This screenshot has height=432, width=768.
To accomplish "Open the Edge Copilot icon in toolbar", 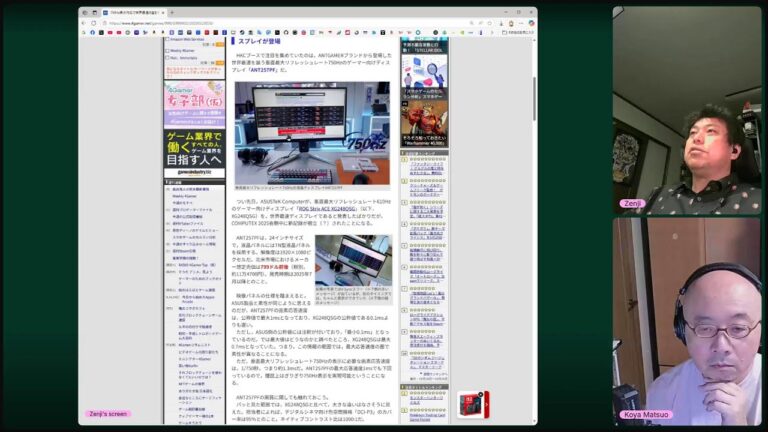I will click(x=531, y=23).
